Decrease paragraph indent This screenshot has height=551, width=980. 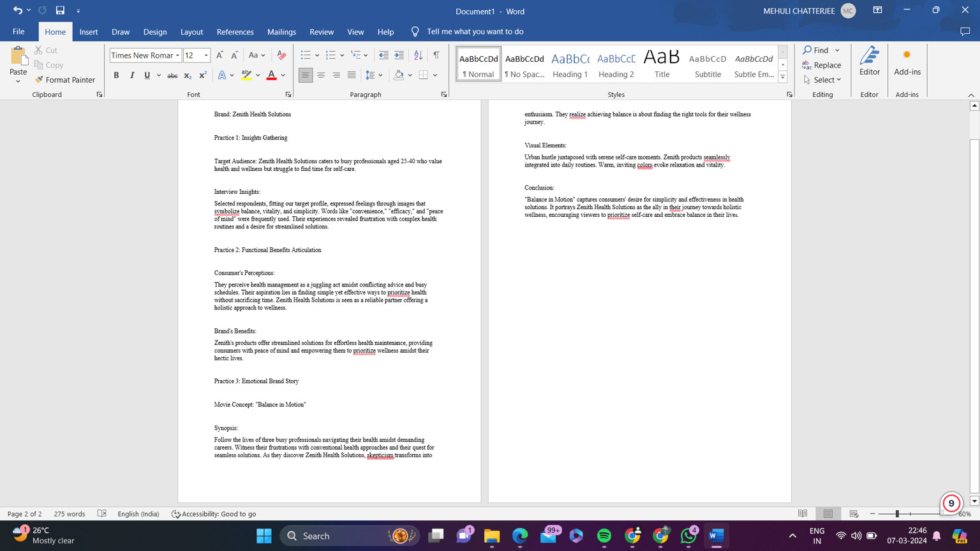tap(383, 55)
